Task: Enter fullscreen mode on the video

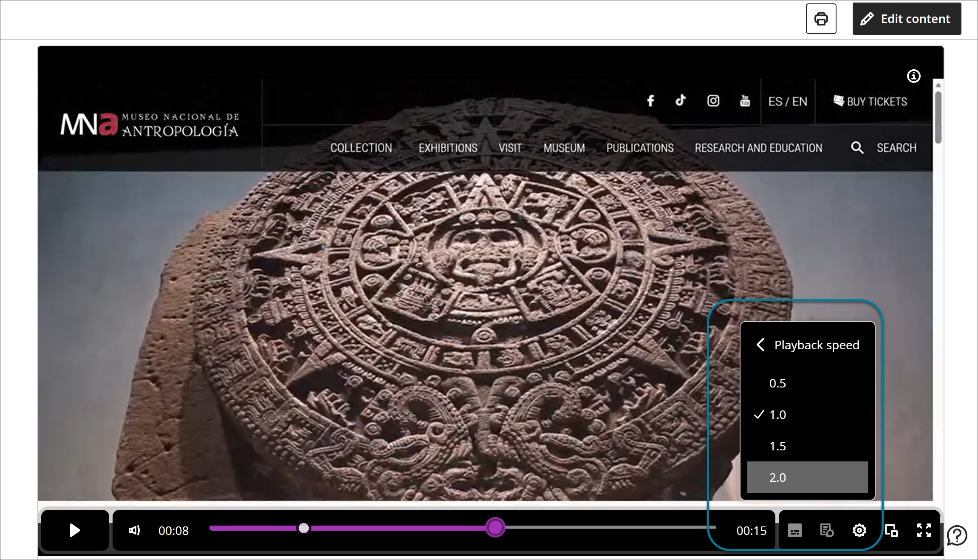Action: click(x=924, y=530)
